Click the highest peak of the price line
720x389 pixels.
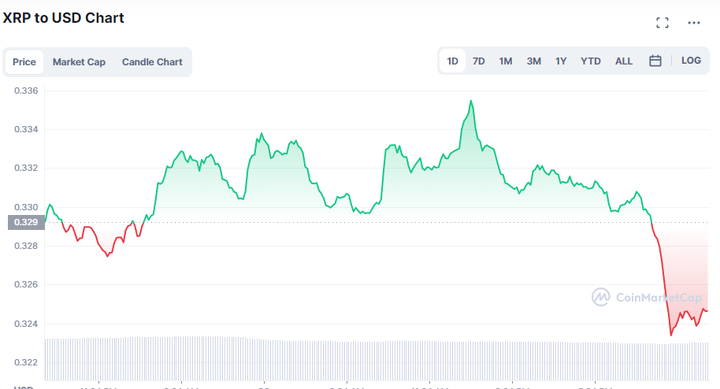coord(471,101)
